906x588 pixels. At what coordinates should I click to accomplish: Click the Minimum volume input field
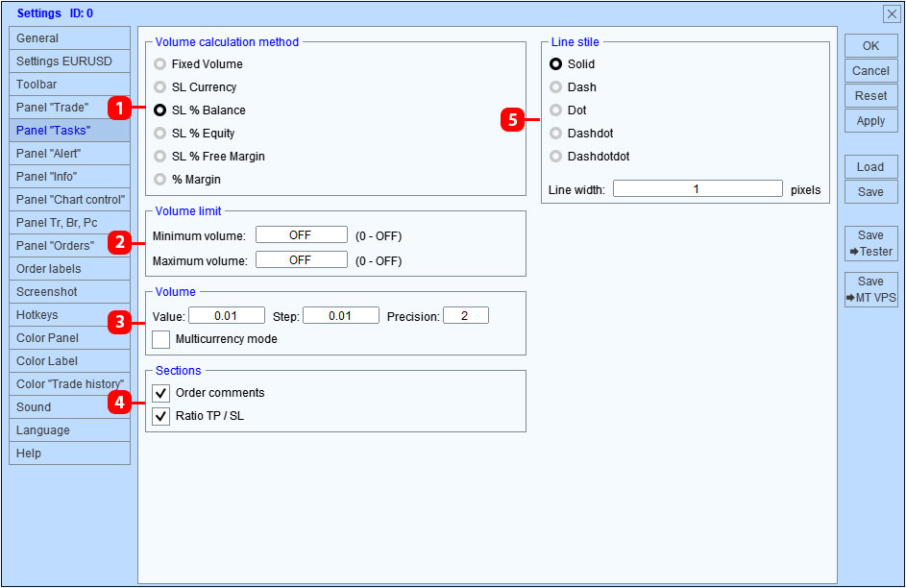click(x=302, y=235)
